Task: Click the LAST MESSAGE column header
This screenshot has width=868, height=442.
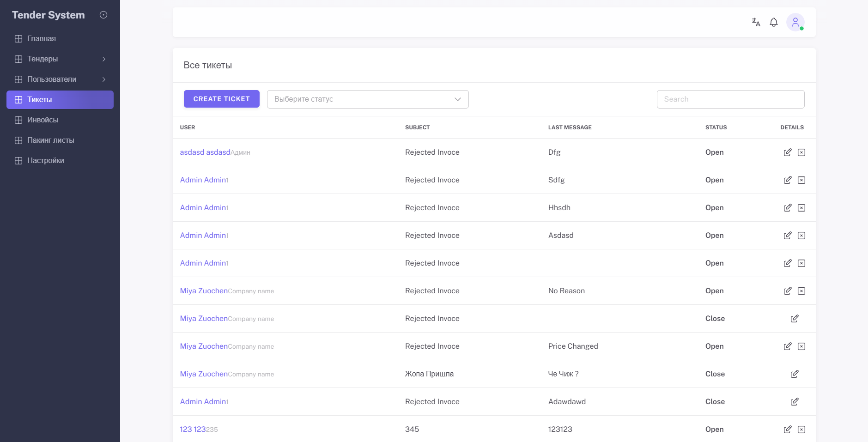Action: click(x=570, y=127)
